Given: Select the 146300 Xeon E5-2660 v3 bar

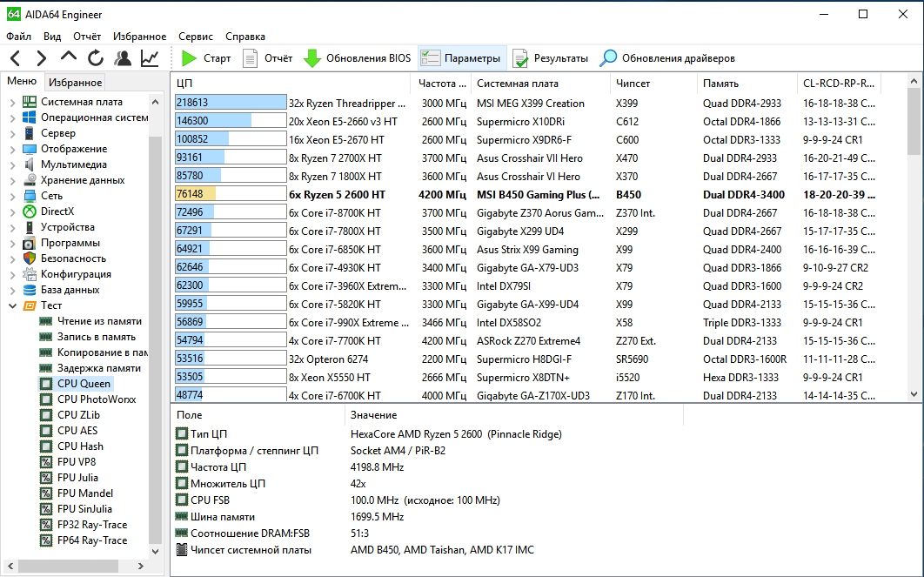Looking at the screenshot, I should (231, 121).
